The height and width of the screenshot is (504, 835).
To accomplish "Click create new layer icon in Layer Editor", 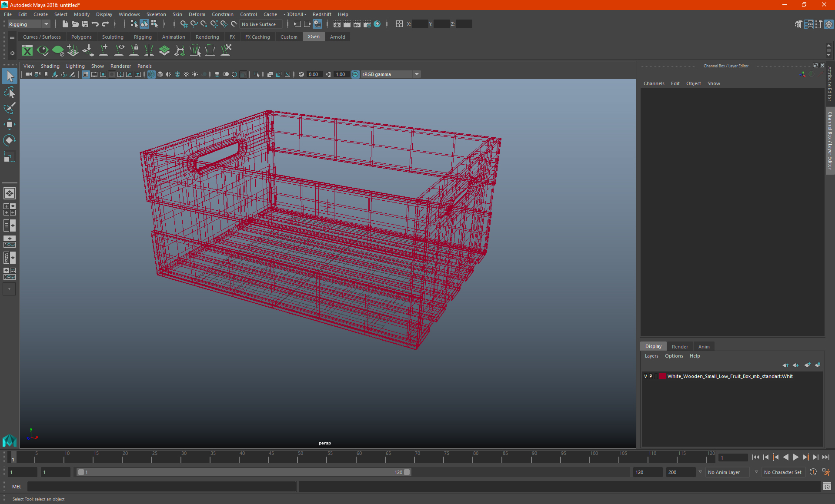I will (807, 365).
